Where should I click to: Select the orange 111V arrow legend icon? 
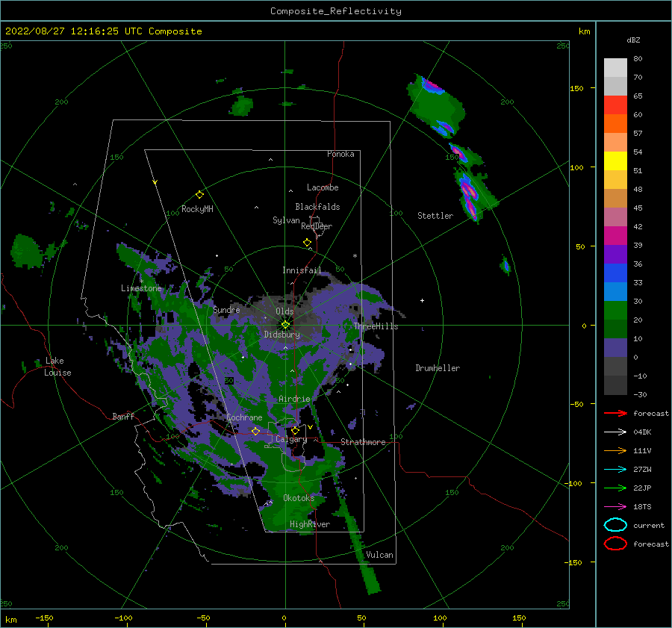615,450
